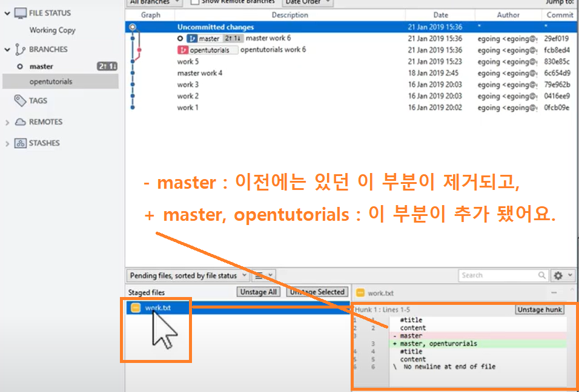The image size is (579, 392).
Task: Click the red opentutorials commit node in graph
Action: coord(139,50)
